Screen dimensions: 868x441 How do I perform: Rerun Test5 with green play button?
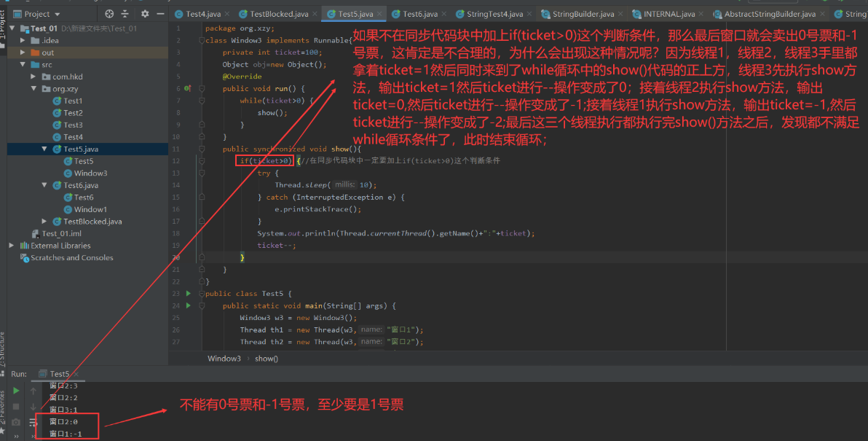click(x=16, y=391)
